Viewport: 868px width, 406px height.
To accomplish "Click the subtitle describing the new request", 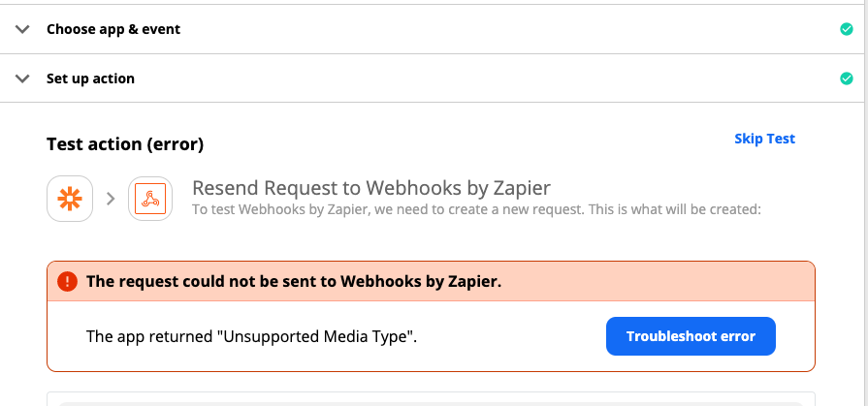I will pos(476,210).
